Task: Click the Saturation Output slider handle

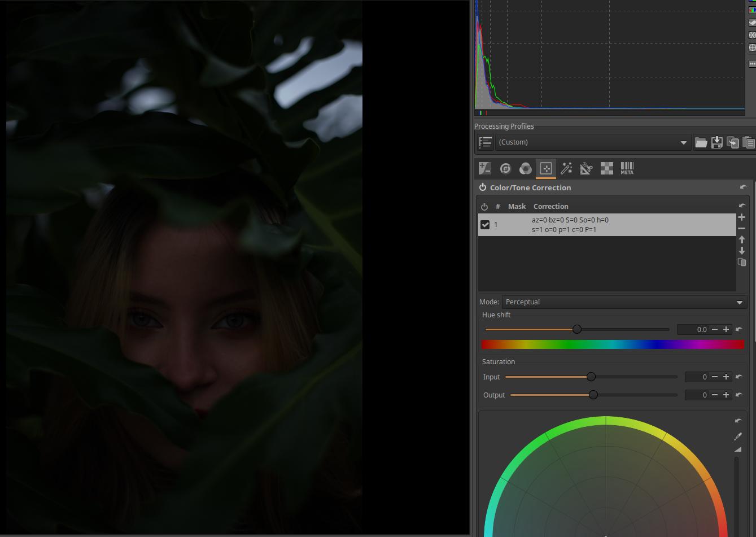Action: 593,395
